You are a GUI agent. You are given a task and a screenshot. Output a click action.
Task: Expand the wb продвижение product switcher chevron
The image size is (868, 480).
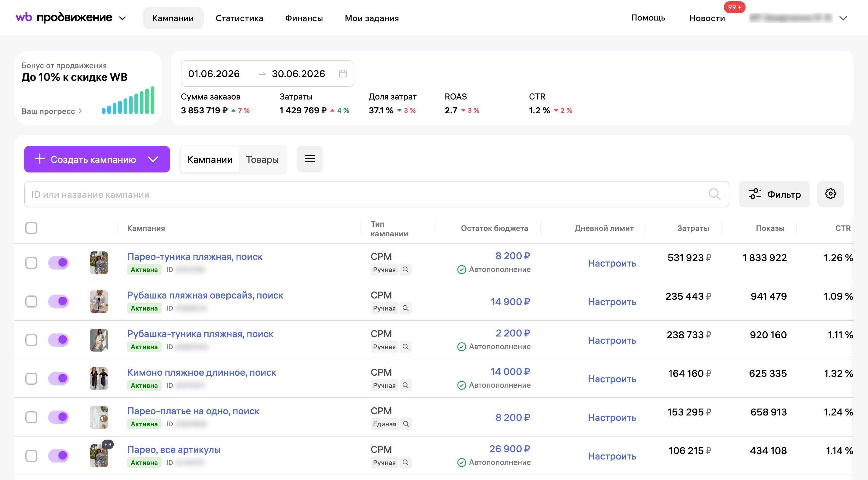point(123,18)
